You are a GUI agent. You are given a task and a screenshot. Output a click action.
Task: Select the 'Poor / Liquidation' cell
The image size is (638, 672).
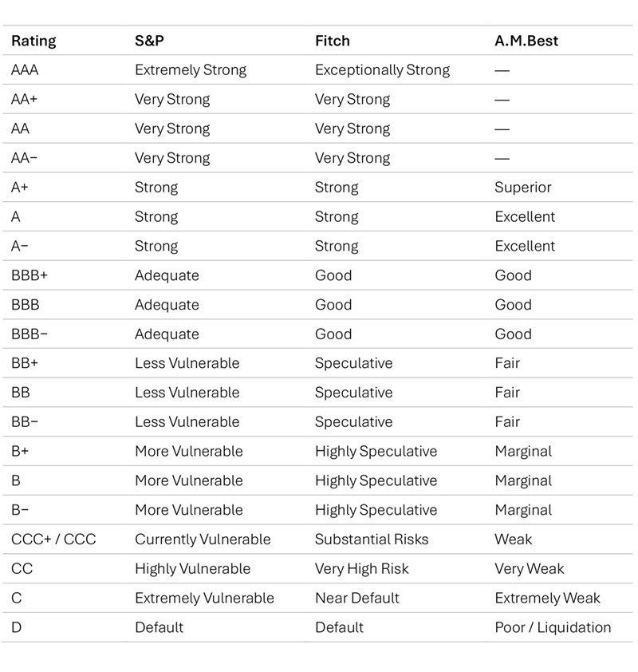(553, 628)
